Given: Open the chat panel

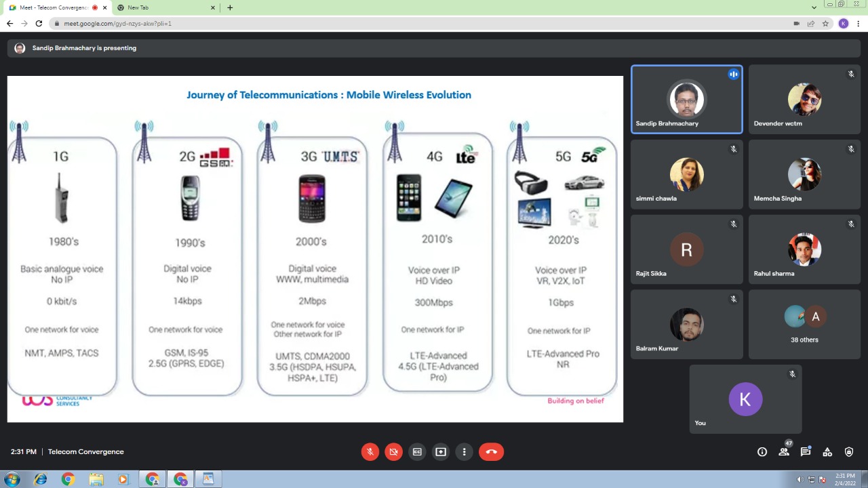Looking at the screenshot, I should pos(806,452).
